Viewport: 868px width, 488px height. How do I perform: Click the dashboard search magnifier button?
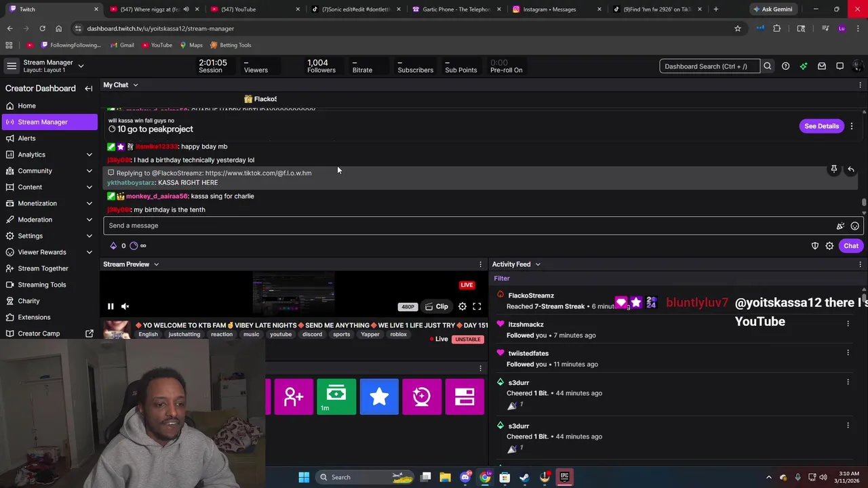(x=768, y=66)
